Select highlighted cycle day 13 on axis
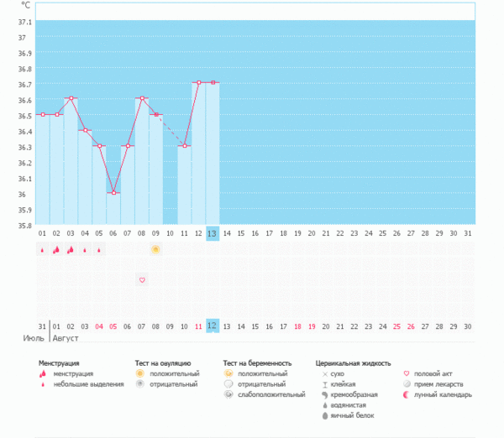 [x=213, y=233]
